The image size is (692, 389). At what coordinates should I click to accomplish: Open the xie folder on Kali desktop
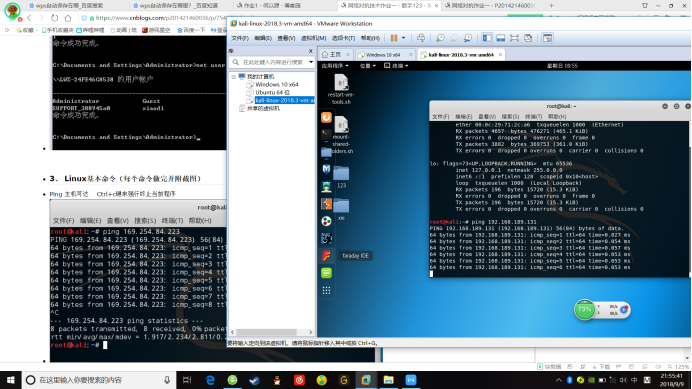point(341,209)
